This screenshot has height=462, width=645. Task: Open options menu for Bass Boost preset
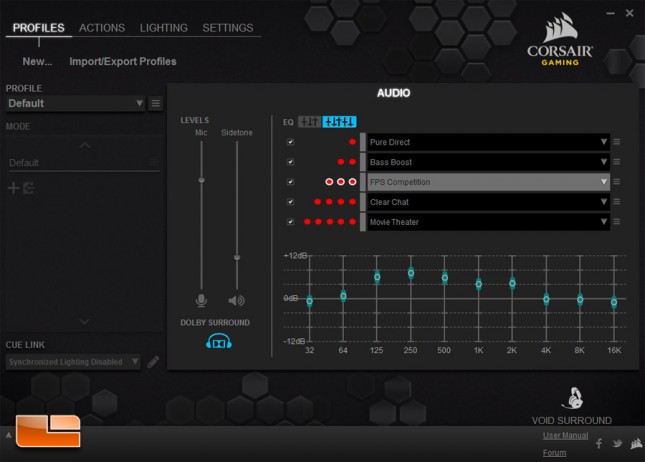617,162
